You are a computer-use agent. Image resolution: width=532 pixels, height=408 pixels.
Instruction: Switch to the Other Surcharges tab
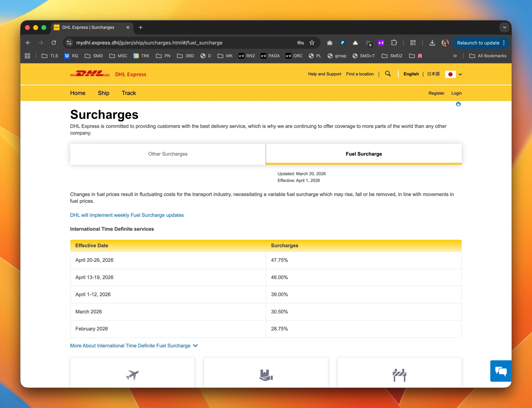click(168, 154)
